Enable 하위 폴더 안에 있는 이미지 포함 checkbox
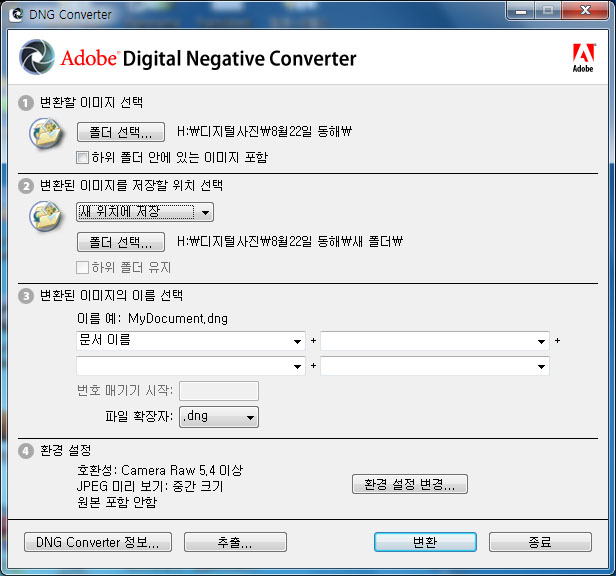This screenshot has height=576, width=616. click(83, 157)
